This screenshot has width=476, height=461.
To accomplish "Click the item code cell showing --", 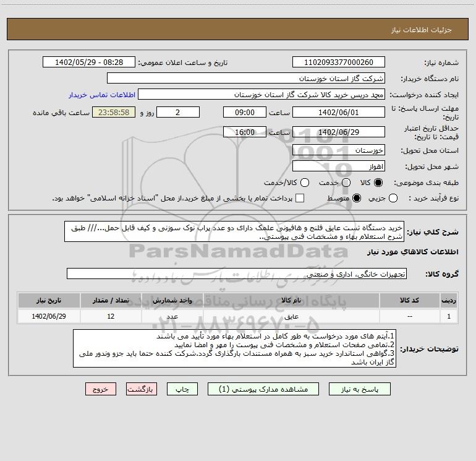I will [409, 317].
